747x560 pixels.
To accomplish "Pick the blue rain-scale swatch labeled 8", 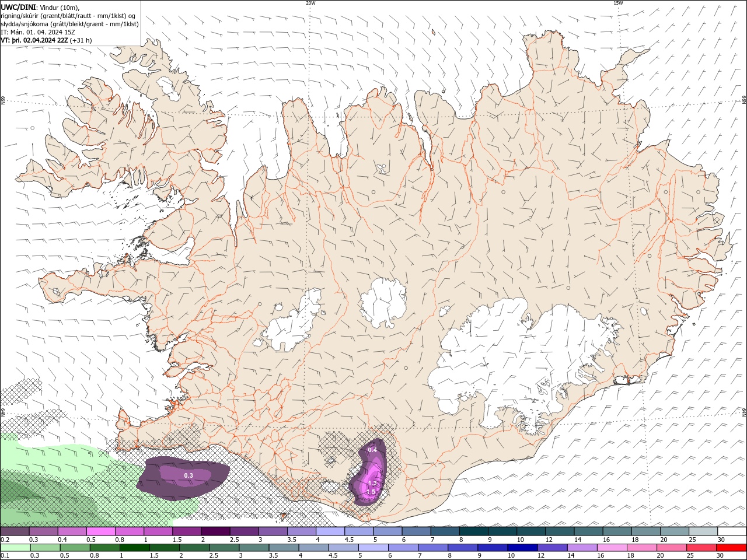I will tap(463, 548).
